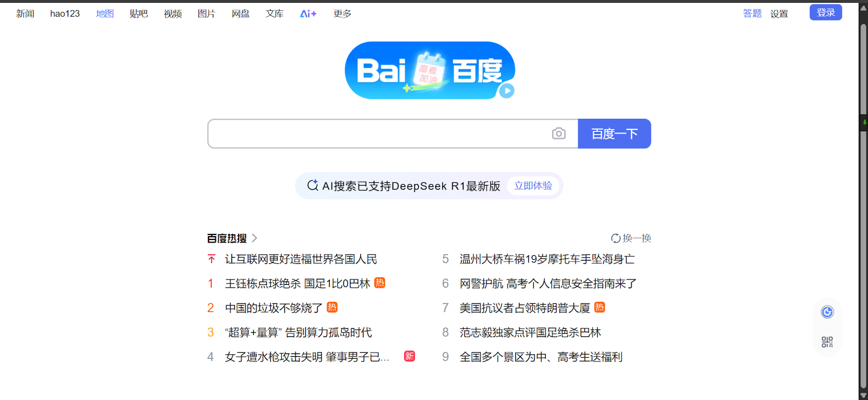Click the camera image-search icon
The height and width of the screenshot is (400, 868).
[559, 134]
